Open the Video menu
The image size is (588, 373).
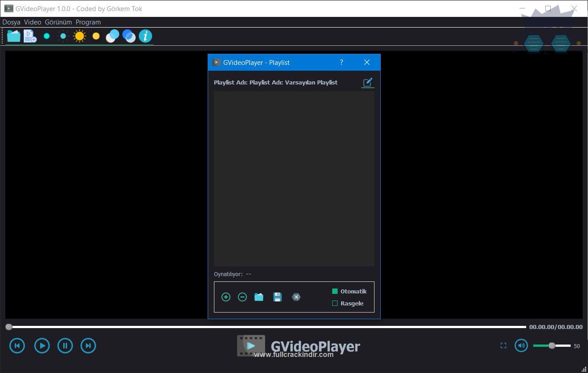32,22
